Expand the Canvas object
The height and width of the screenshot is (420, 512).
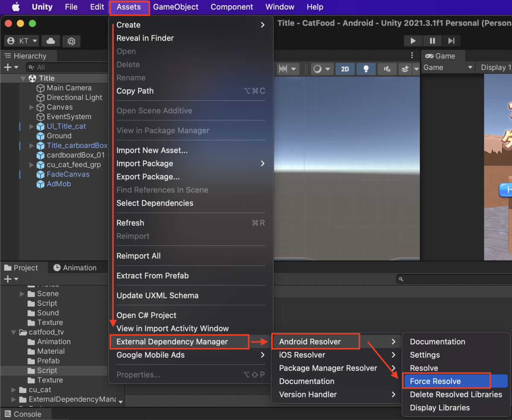tap(32, 107)
